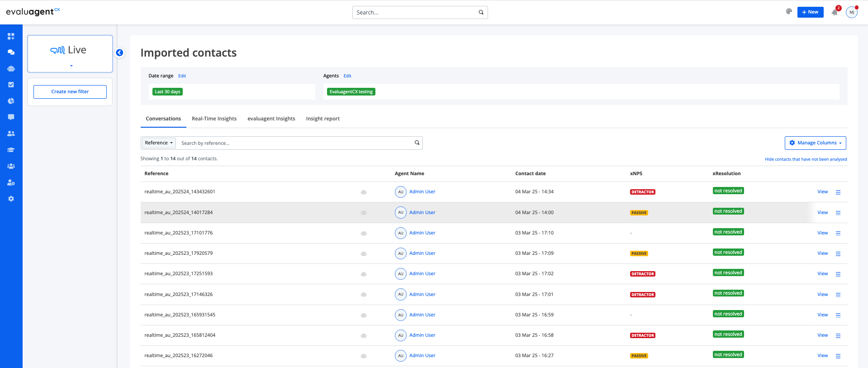Click AU avatar in row realtime_au_202523_17251593

coord(400,274)
